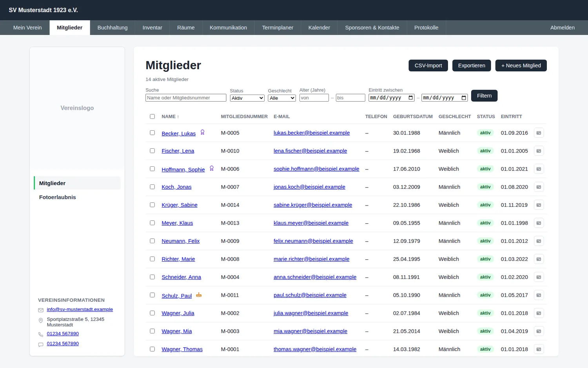Click the award ribbon icon beside Hoffmann, Sophie
588x368 pixels.
[212, 168]
